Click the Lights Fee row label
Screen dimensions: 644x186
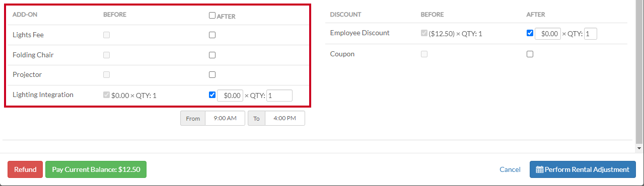tap(29, 35)
